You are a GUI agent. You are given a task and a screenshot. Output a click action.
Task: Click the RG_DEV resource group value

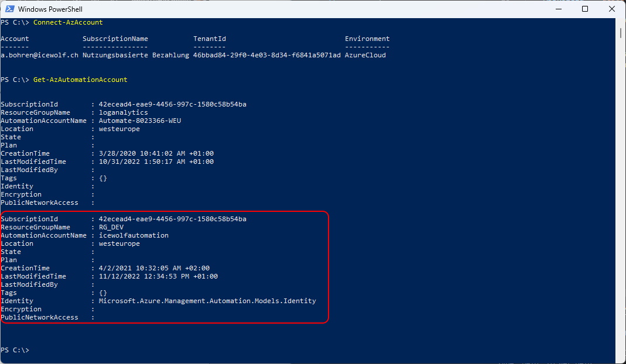pos(111,227)
